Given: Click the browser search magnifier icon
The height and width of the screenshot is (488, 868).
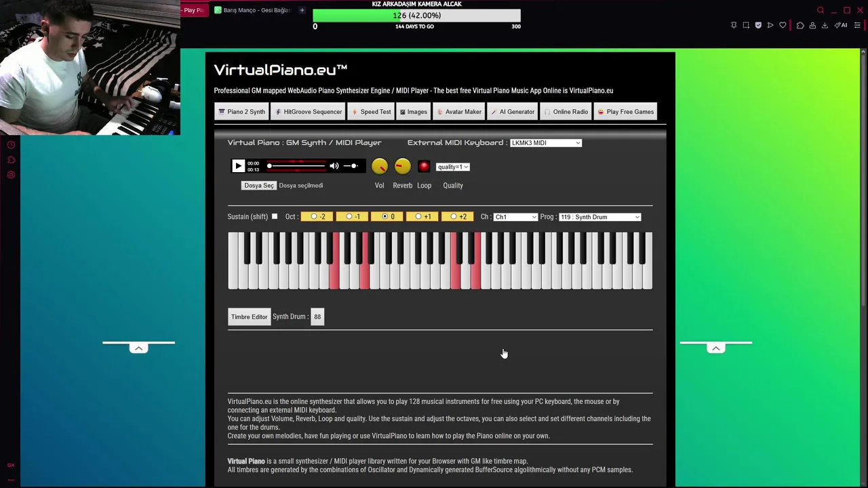Looking at the screenshot, I should point(821,10).
